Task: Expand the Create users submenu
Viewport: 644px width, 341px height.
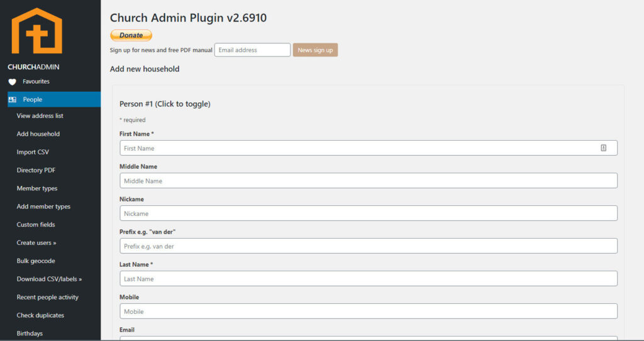Action: click(36, 242)
